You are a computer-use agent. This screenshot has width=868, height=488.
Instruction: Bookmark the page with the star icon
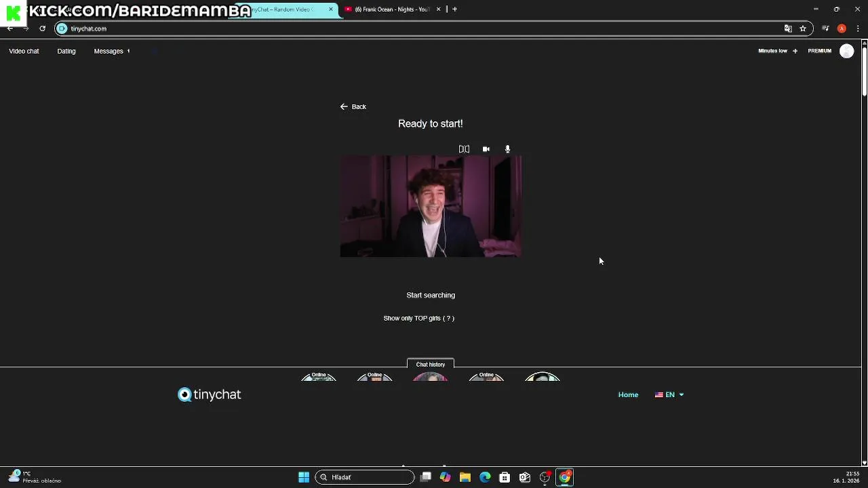coord(803,28)
